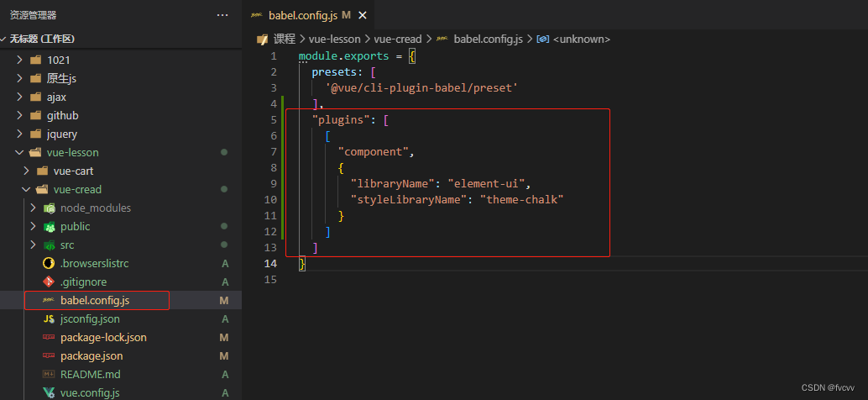Expand the 1021 folder
The image size is (868, 400).
(x=20, y=60)
